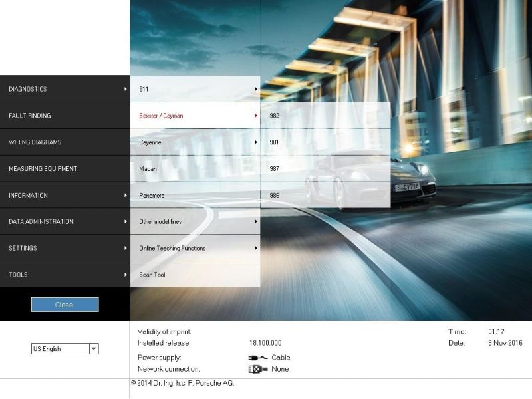Expand Boxster / Cayman submenu arrow
Screen dimensions: 532x399
[x=255, y=116]
